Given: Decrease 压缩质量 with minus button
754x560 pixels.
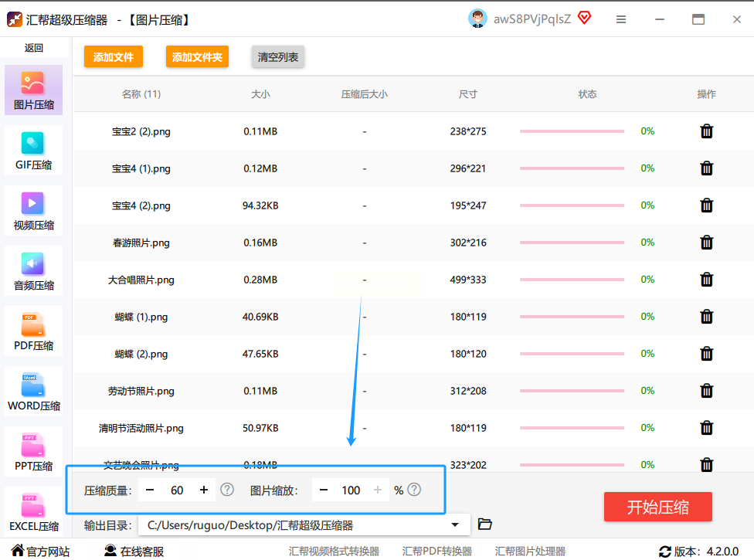Looking at the screenshot, I should [x=150, y=490].
